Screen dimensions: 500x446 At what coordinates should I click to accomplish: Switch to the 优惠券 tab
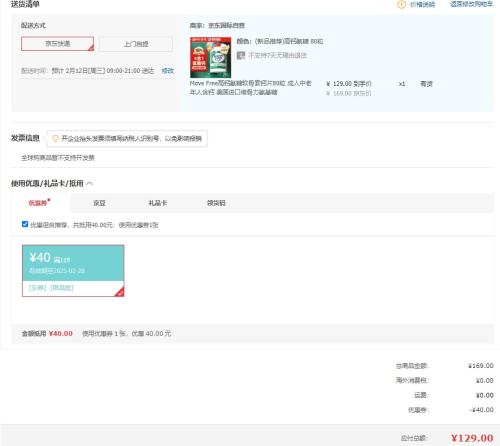click(39, 203)
